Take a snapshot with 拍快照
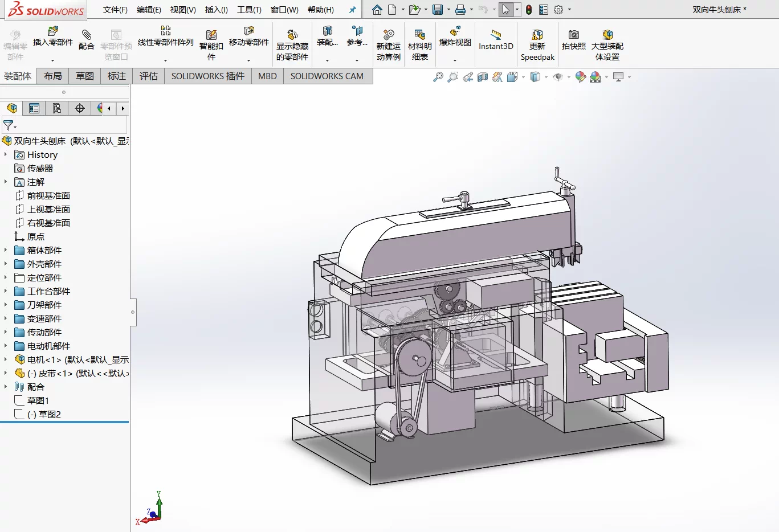779x532 pixels. (x=574, y=40)
